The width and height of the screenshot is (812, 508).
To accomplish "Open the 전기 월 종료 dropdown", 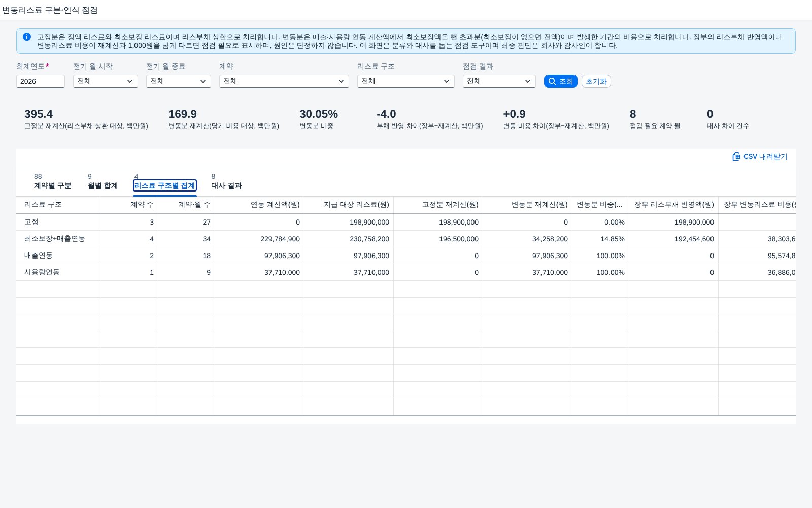I will pyautogui.click(x=179, y=81).
